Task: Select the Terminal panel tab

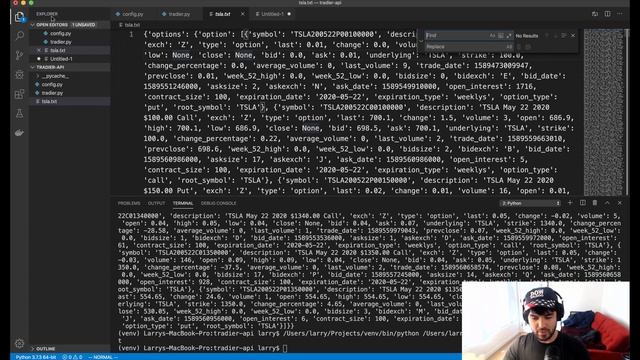Action: (183, 203)
